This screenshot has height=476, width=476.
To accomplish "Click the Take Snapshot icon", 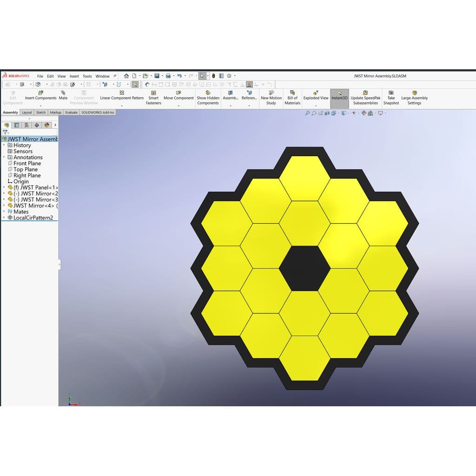I will pos(391,98).
